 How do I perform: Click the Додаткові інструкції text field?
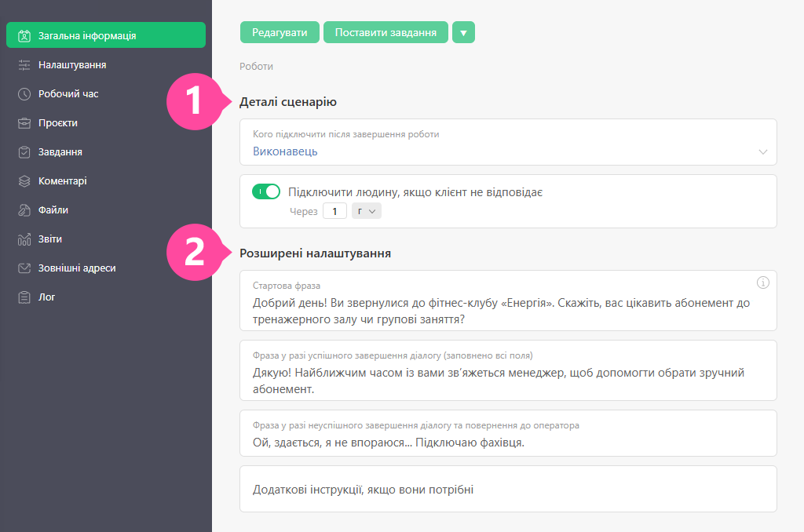click(x=507, y=490)
